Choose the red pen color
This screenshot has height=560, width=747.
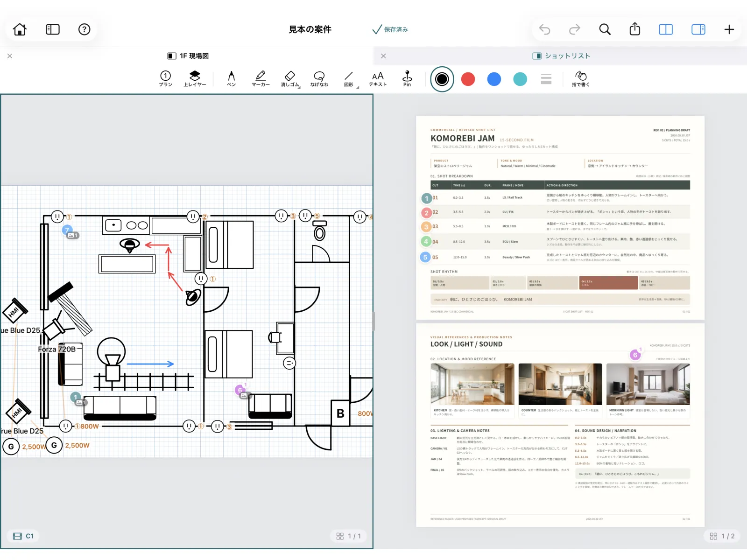(468, 79)
